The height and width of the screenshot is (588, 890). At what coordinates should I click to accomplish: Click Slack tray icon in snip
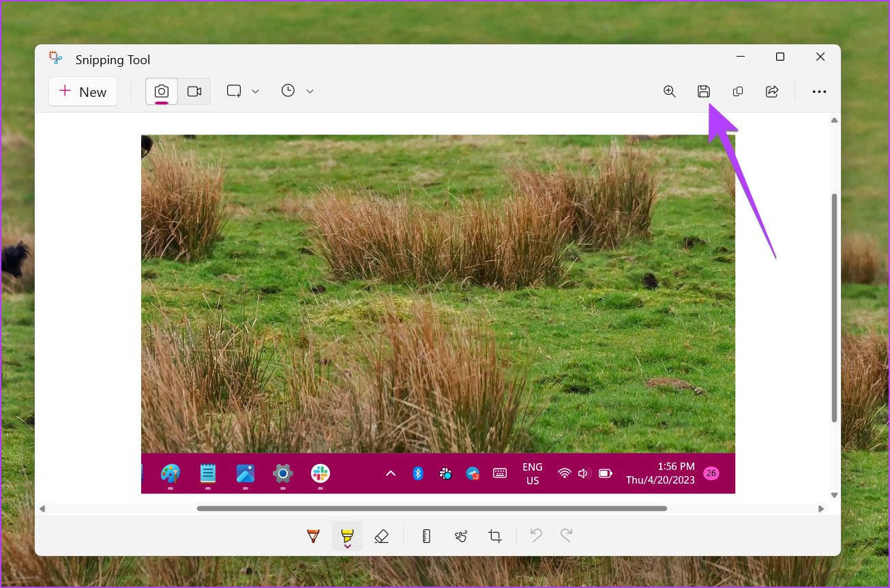click(445, 473)
